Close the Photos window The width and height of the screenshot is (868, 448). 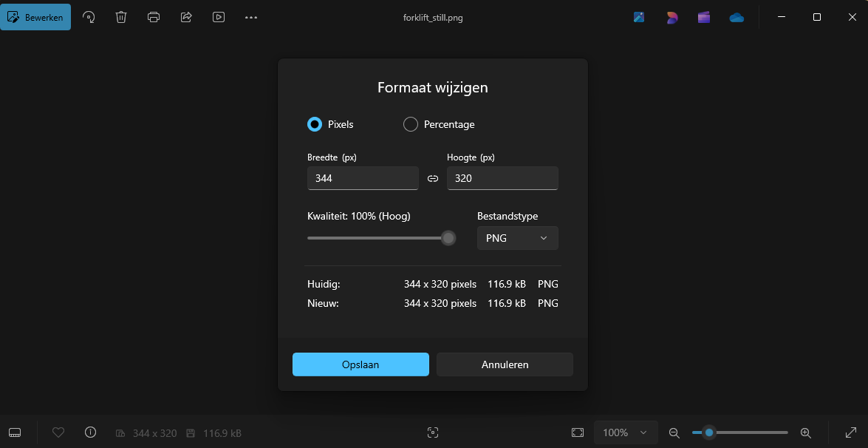(852, 17)
